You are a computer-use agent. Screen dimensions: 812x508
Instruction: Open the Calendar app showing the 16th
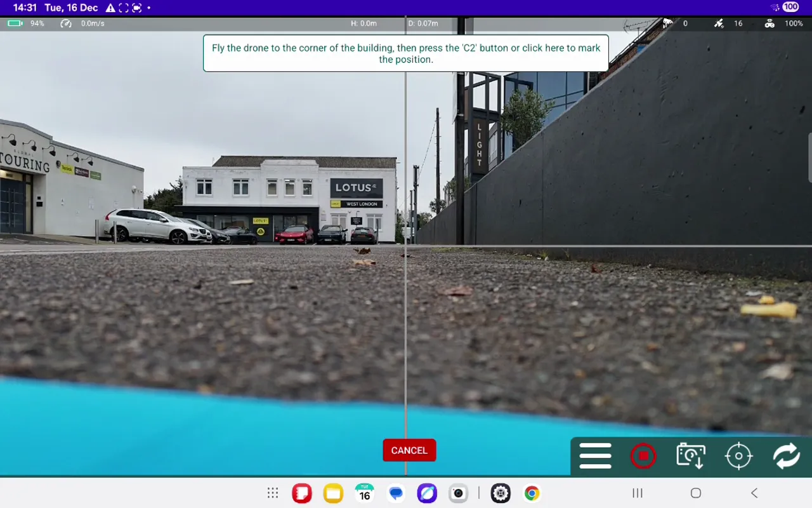point(364,493)
